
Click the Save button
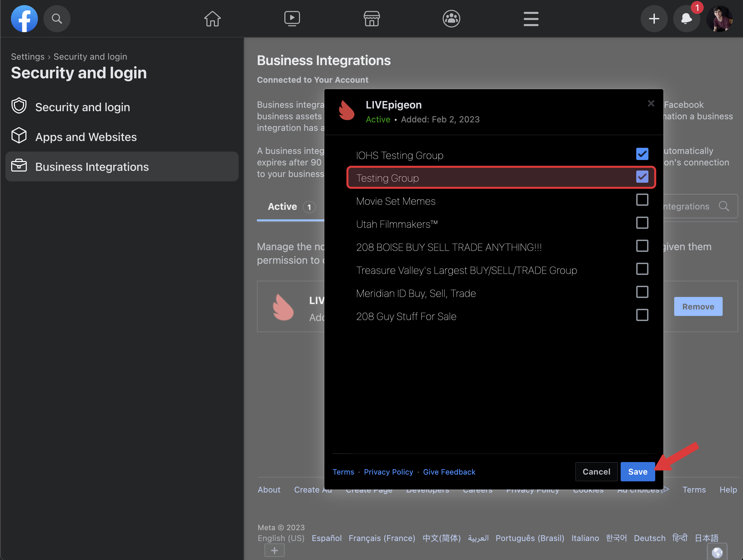638,472
